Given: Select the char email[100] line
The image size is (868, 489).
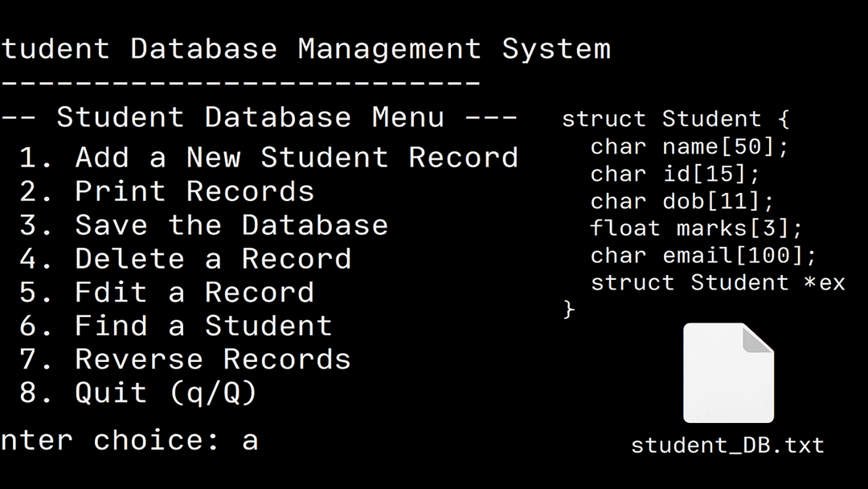Looking at the screenshot, I should pos(703,255).
